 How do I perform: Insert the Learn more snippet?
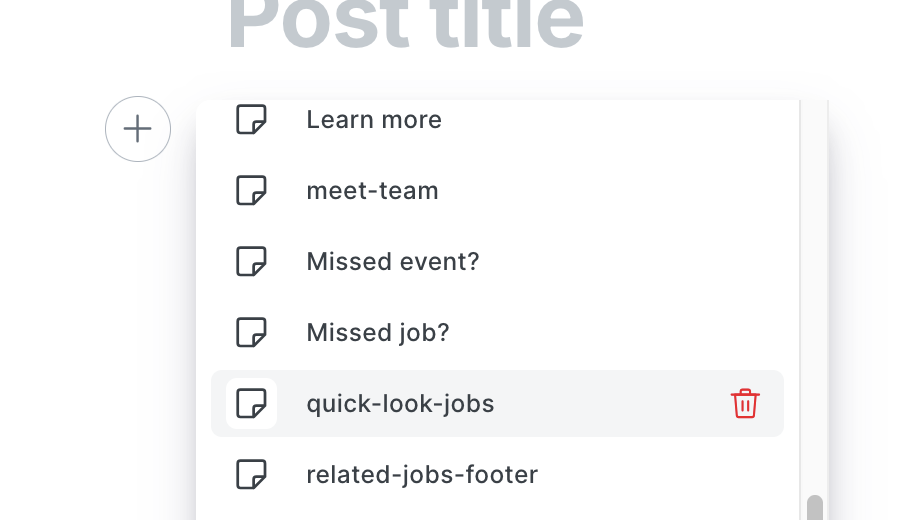coord(374,120)
